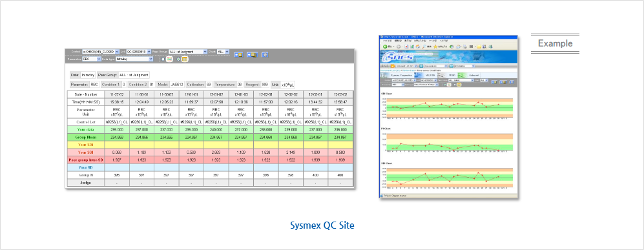This screenshot has height=250, width=644.
Task: Click the green Back button in browser
Action: [385, 47]
